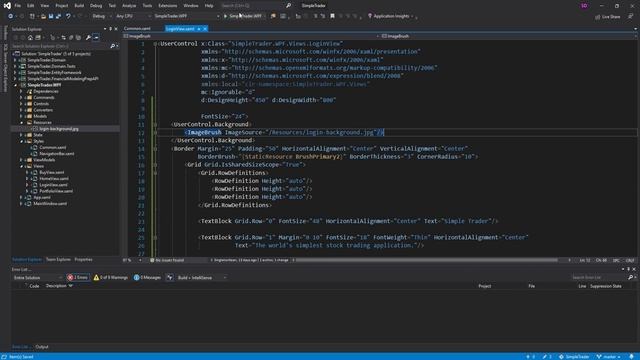Click the Live Share icon
The width and height of the screenshot is (640, 360).
coord(607,17)
